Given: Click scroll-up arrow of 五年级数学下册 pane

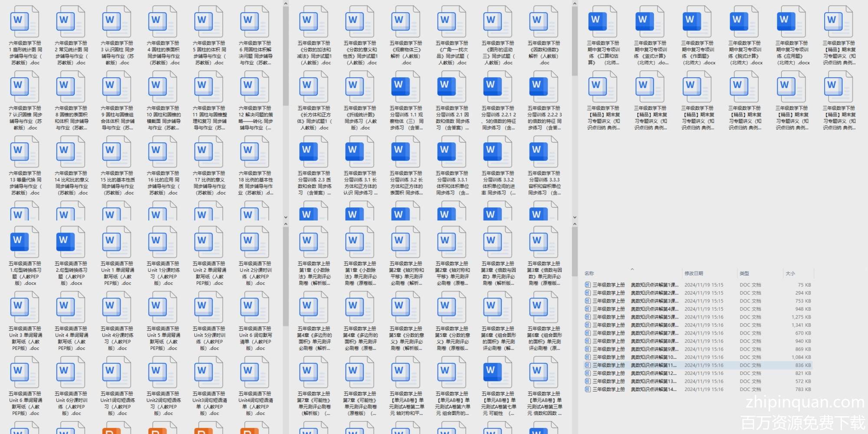Looking at the screenshot, I should coord(575,4).
